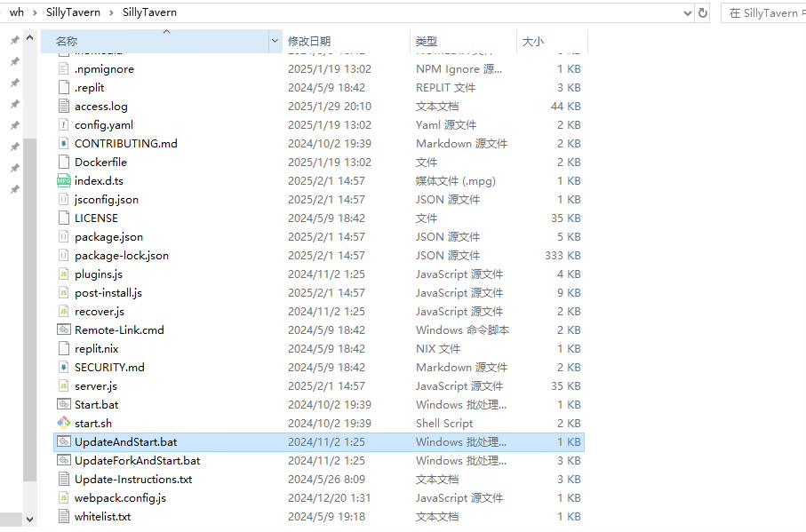Select the SECURITY.md Markdown icon
Screen dimensions: 806x532
(64, 367)
